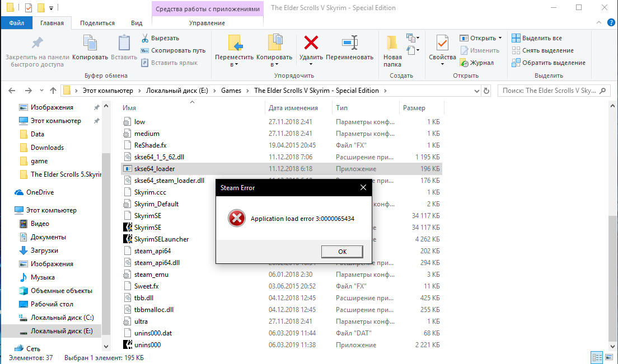Click the Copy (Копировать) clipboard icon

pos(90,44)
